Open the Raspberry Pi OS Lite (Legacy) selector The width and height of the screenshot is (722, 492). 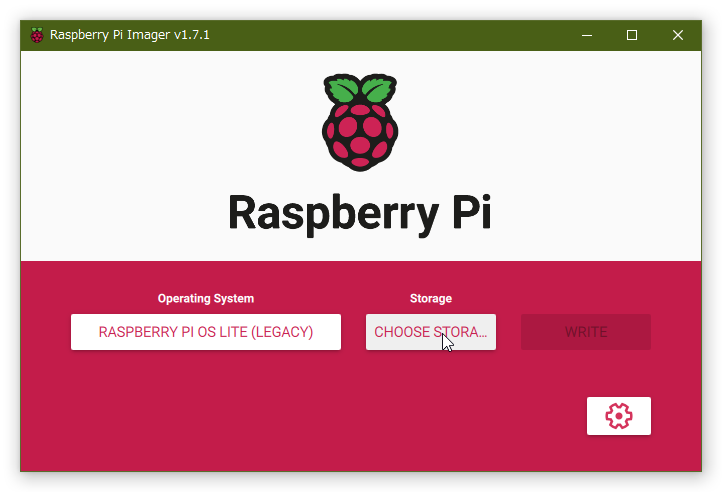pos(206,332)
